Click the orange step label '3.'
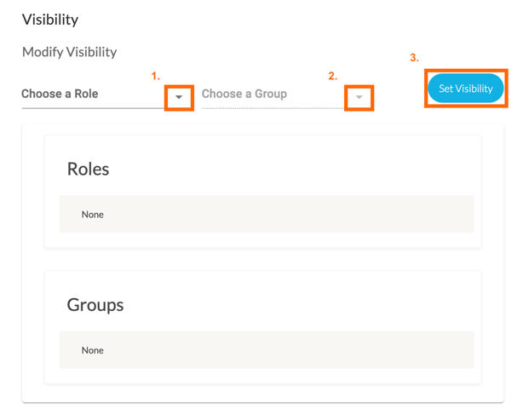The image size is (523, 420). tap(415, 58)
